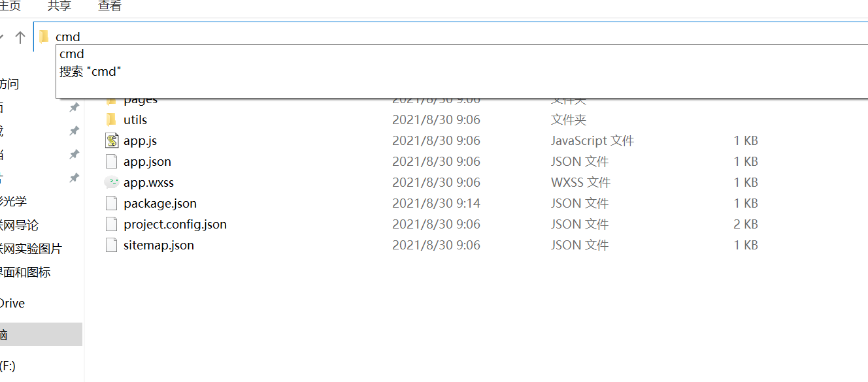This screenshot has width=868, height=382.
Task: Switch to the 查看 ribbon tab
Action: [x=108, y=7]
